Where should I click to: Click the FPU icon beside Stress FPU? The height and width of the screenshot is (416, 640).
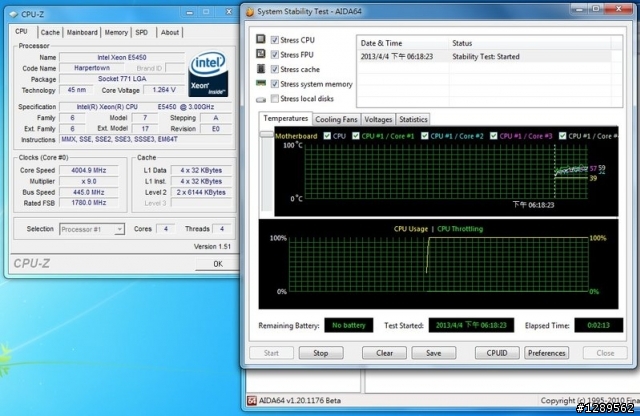point(260,54)
